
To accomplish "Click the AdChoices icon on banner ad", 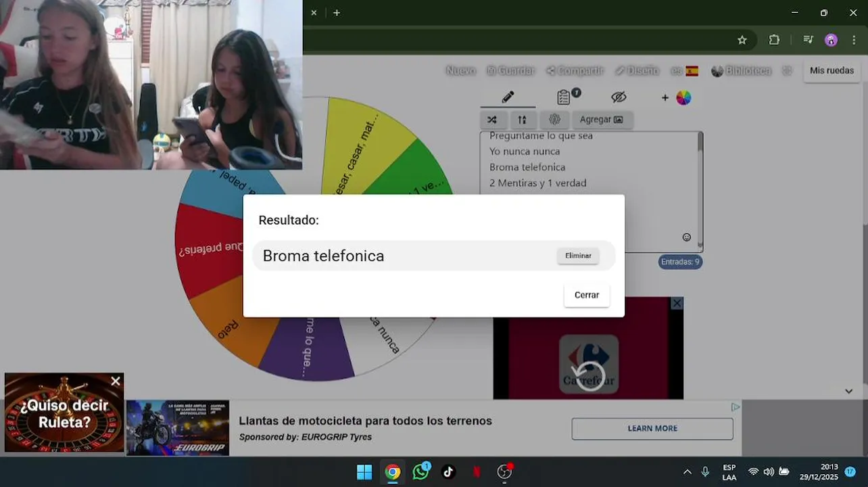I will (x=736, y=407).
